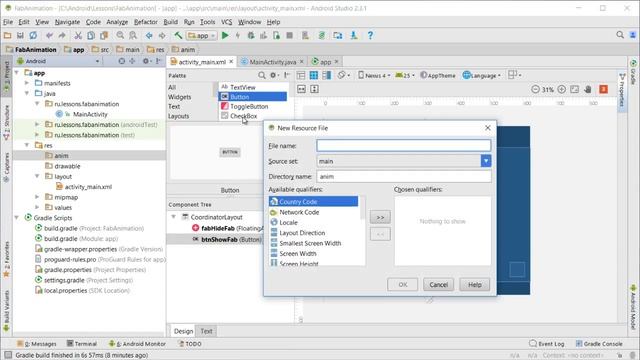Open the app run configuration dropdown
Viewport: 640px width, 360px height.
click(201, 36)
